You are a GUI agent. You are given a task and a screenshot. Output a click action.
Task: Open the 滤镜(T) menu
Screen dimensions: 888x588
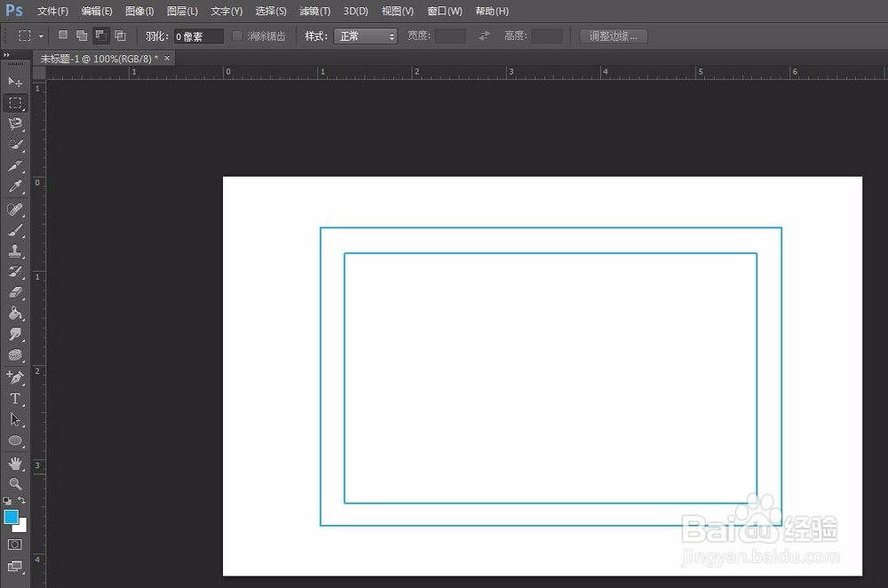315,11
